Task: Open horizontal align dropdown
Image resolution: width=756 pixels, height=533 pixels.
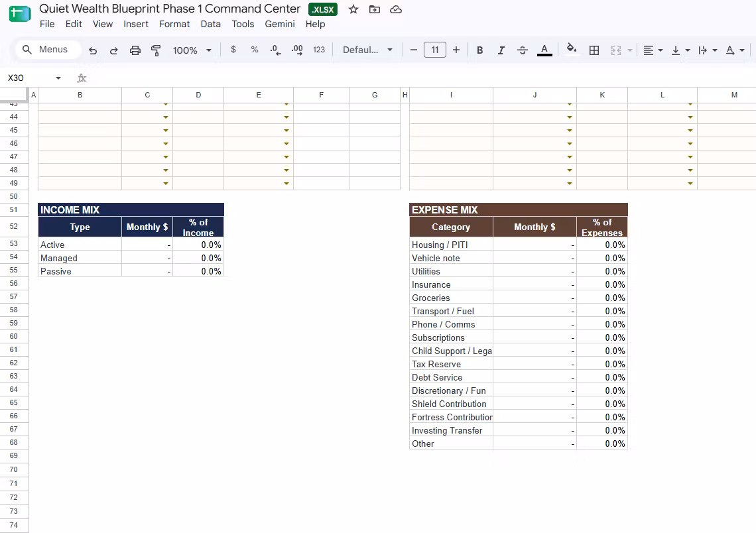Action: [x=653, y=50]
